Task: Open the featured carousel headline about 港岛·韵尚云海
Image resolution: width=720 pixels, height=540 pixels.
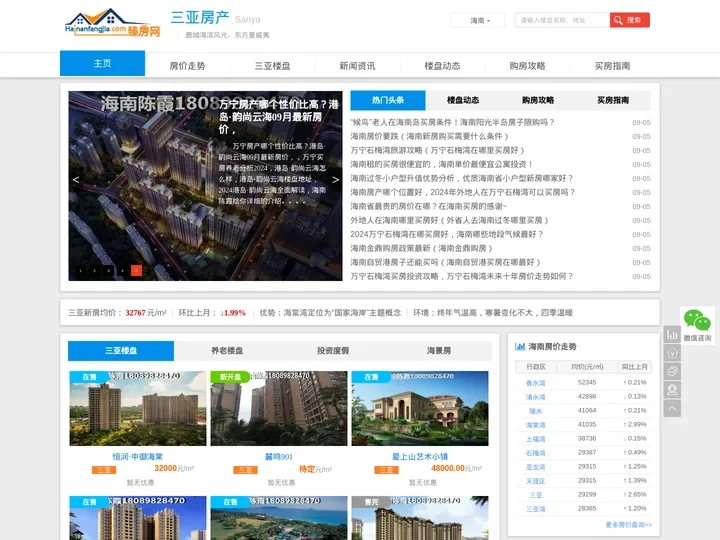Action: tap(279, 117)
